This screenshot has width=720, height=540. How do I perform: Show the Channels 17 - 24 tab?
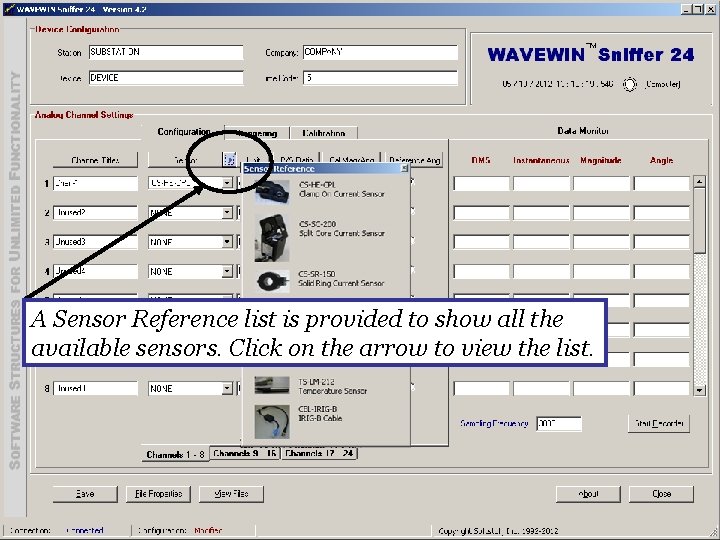tap(320, 453)
